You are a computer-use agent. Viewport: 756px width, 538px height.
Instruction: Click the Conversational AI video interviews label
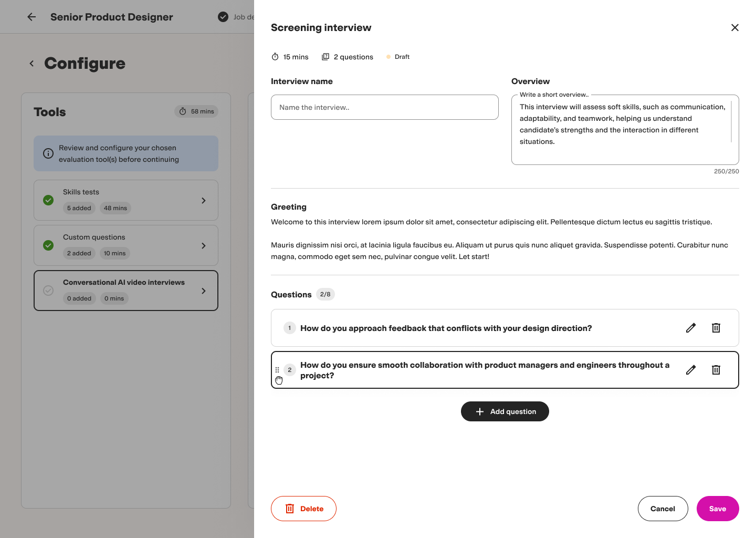124,282
